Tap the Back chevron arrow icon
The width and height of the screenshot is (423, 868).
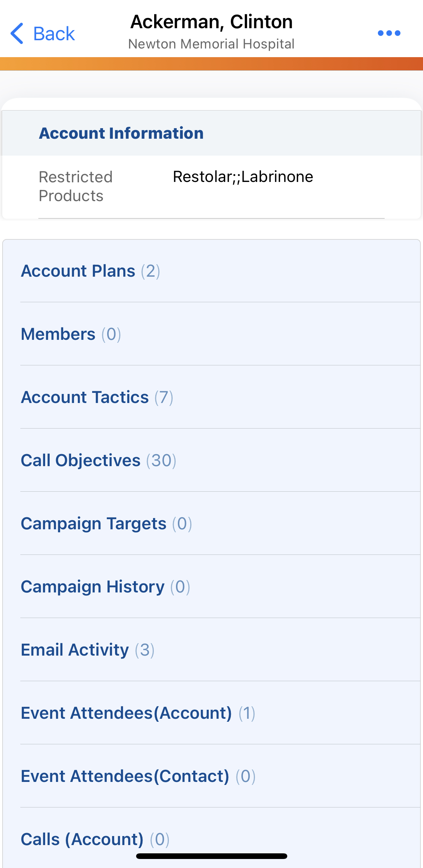17,33
